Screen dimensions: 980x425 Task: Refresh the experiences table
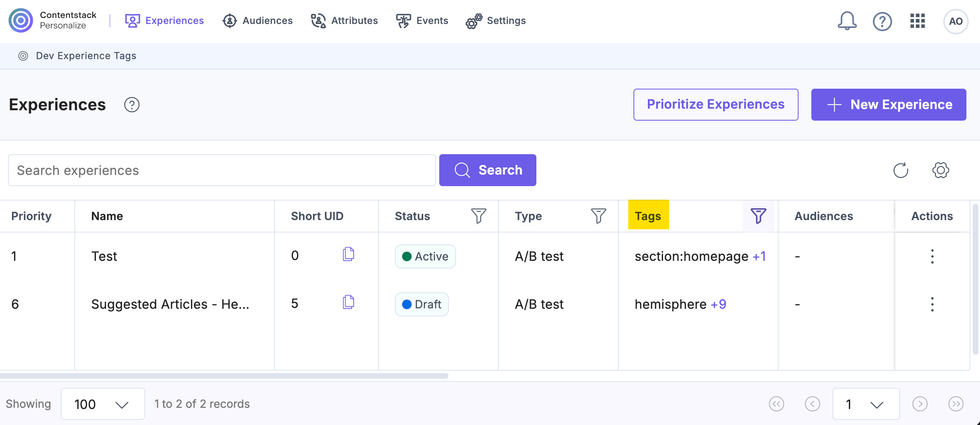coord(901,170)
